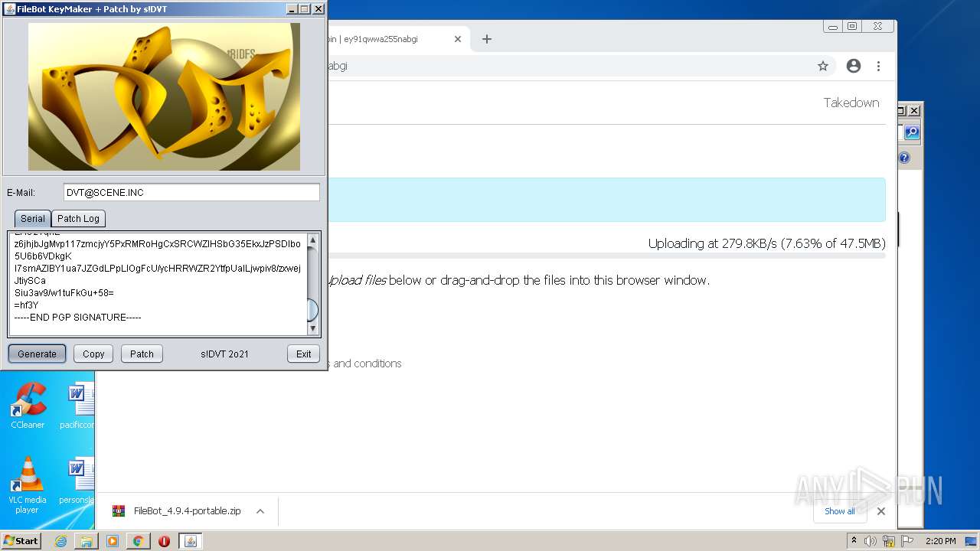Click the Generate button in KeyMaker
980x551 pixels.
click(x=38, y=354)
